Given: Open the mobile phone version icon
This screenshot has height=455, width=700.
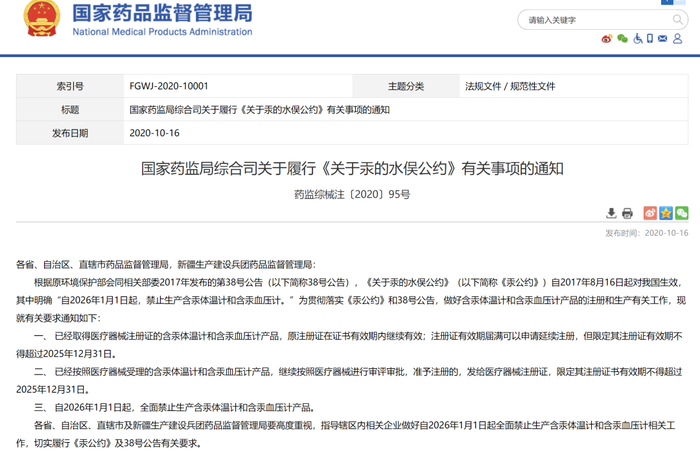Looking at the screenshot, I should (650, 39).
